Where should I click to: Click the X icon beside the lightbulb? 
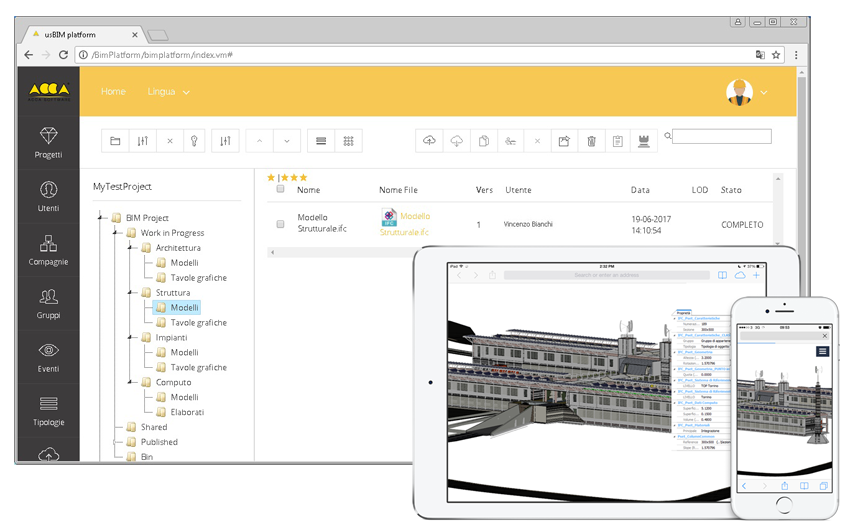170,141
